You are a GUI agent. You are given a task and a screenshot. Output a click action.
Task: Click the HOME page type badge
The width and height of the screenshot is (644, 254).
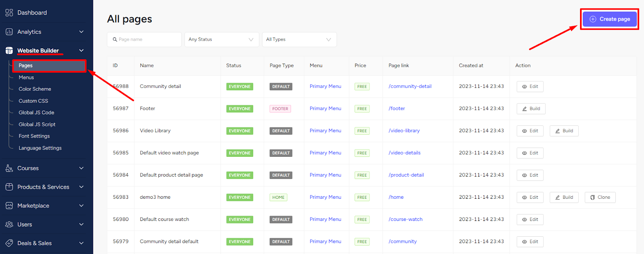pyautogui.click(x=278, y=198)
